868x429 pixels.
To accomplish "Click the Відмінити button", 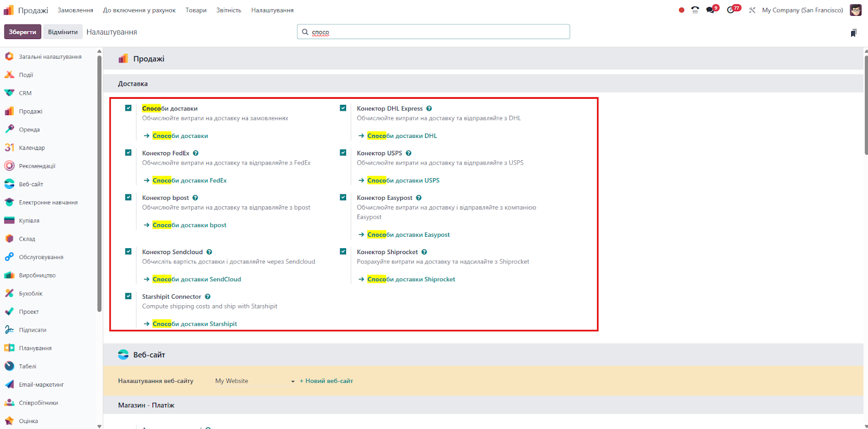I will tap(63, 32).
